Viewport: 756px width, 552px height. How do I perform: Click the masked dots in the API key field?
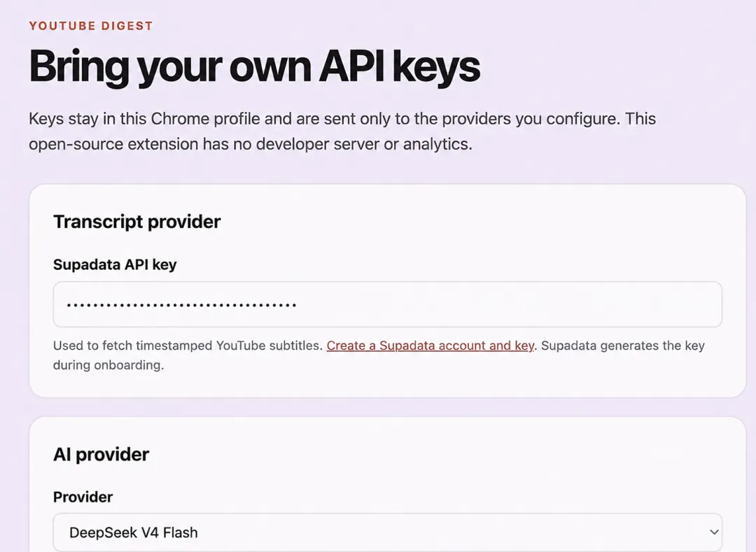tap(181, 305)
